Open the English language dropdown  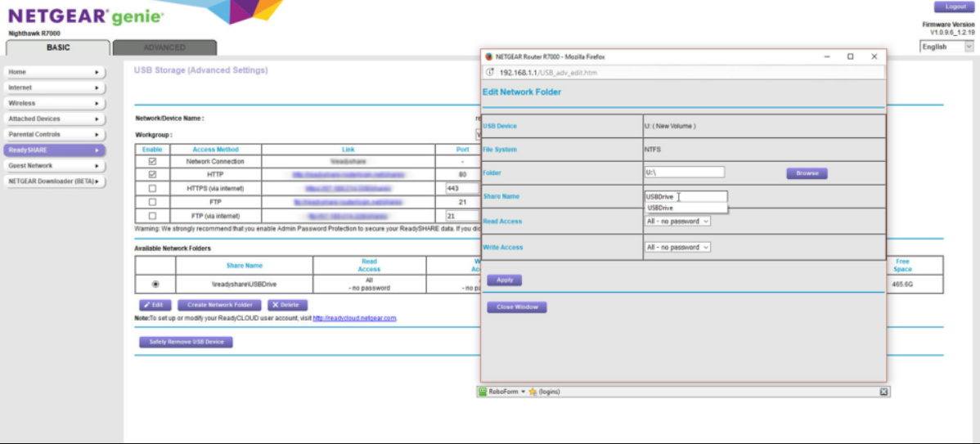tap(947, 47)
